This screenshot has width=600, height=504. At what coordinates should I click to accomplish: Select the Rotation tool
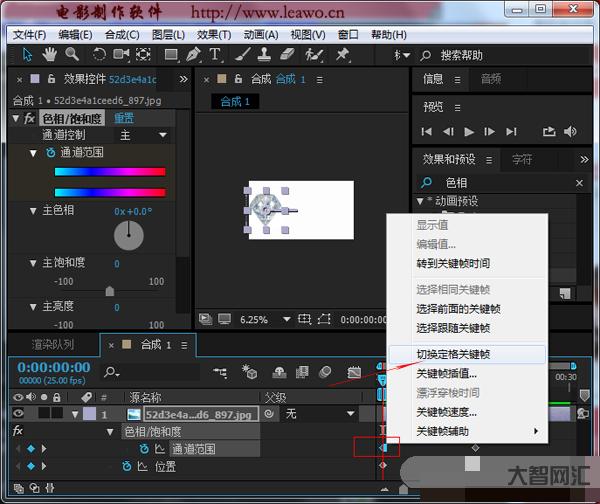pos(100,54)
